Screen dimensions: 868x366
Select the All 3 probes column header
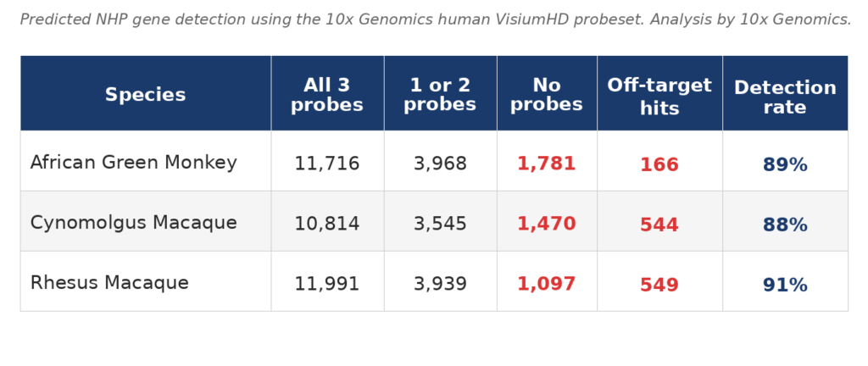point(327,95)
